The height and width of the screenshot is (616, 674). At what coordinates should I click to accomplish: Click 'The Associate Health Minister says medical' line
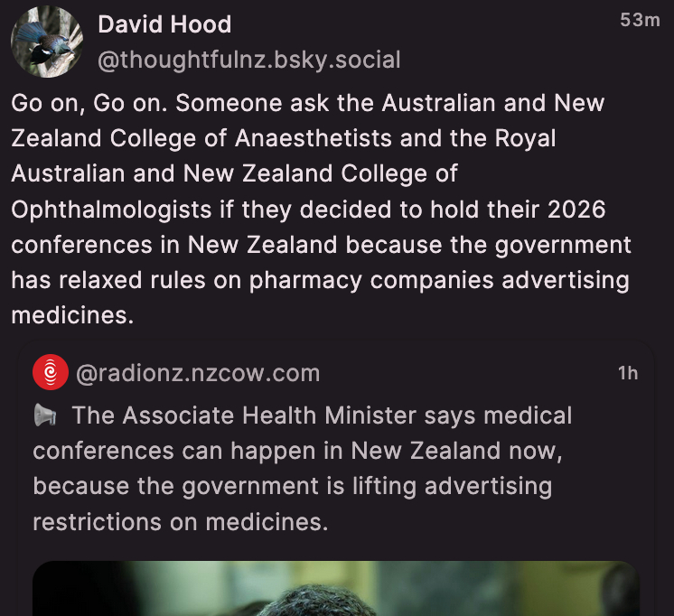click(x=322, y=415)
